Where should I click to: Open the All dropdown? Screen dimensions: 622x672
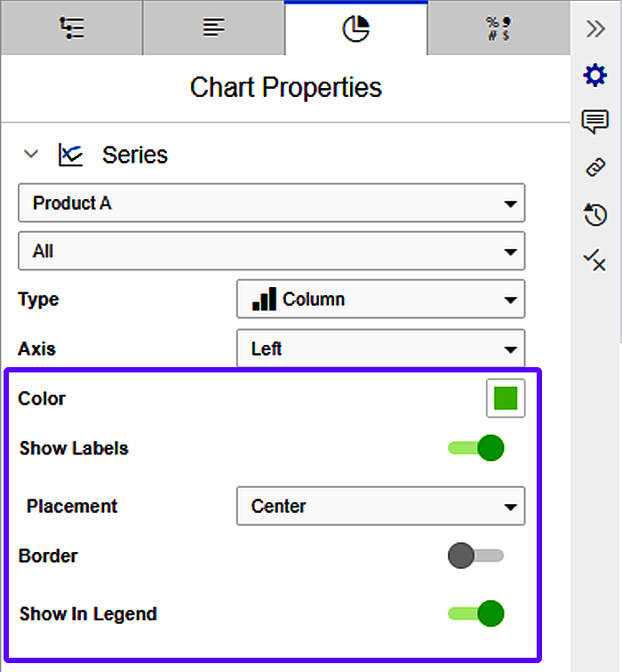pos(271,252)
